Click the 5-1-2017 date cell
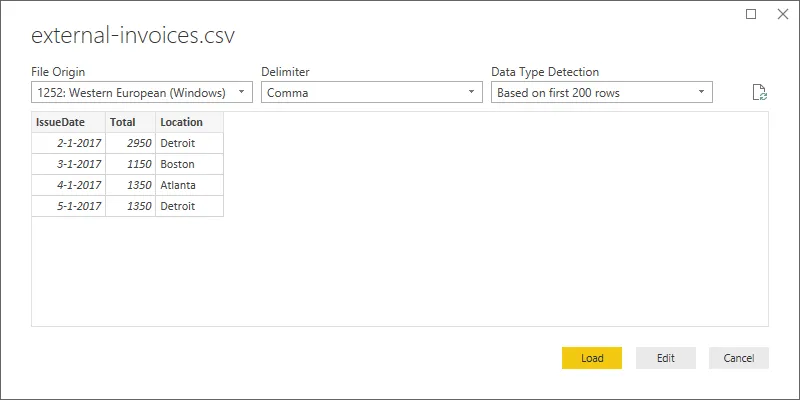The height and width of the screenshot is (400, 800). 68,206
